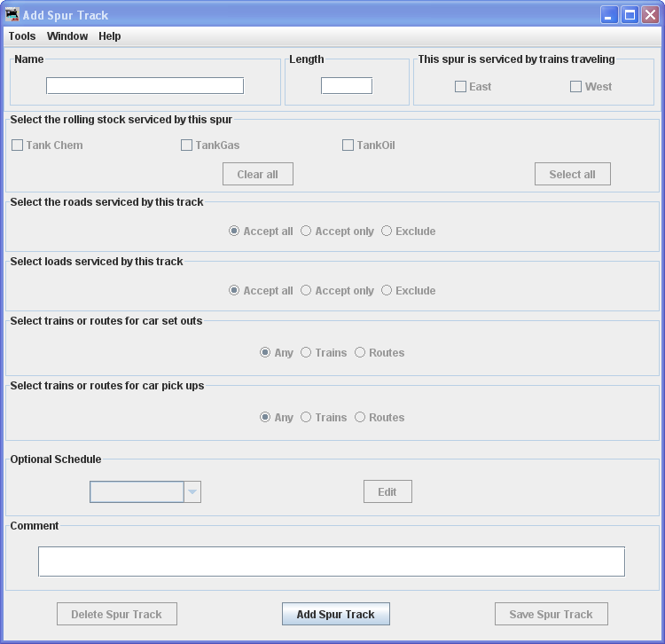This screenshot has width=665, height=644.
Task: Select Accept only for roads
Action: [x=306, y=232]
